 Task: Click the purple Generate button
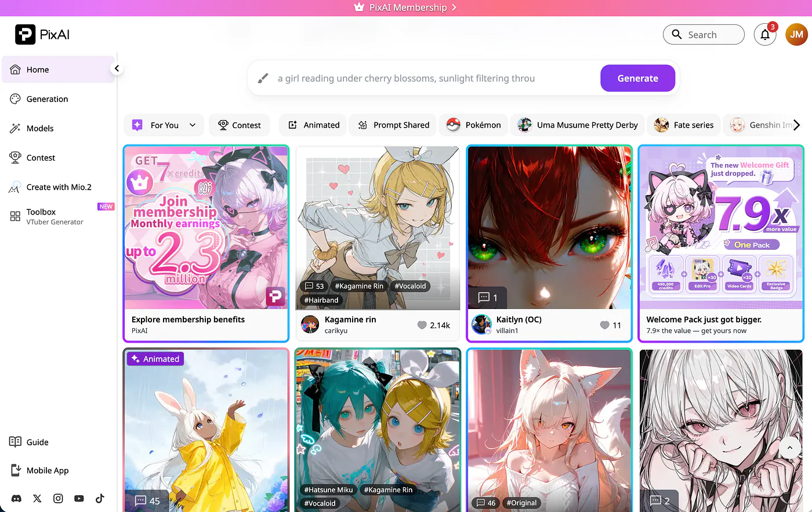pos(637,78)
